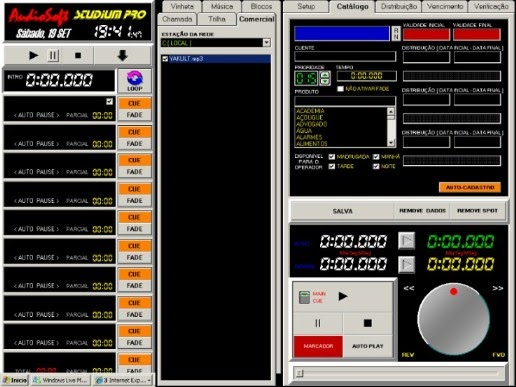Select ACADEMIA in the product list
Viewport: 516px width, 387px height.
[x=310, y=111]
